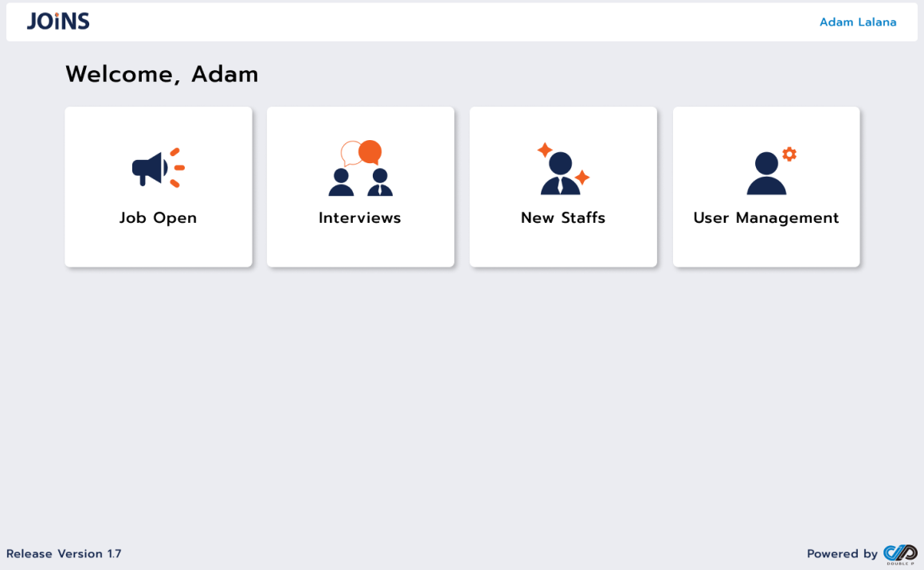Click the Interviews card blank area
The image size is (924, 570).
pyautogui.click(x=361, y=248)
